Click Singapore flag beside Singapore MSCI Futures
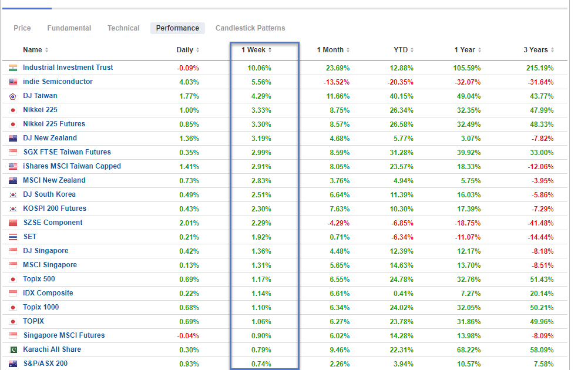Screen dimensions: 588x370 pyautogui.click(x=13, y=335)
